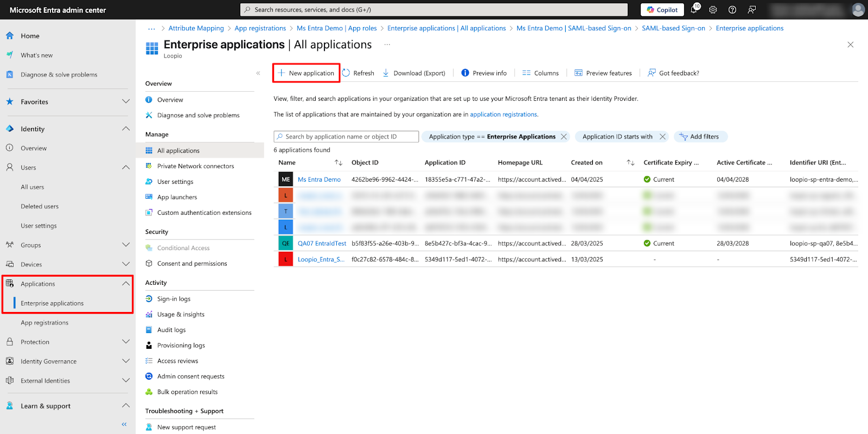The image size is (868, 434).
Task: Expand the Favorites section
Action: click(126, 101)
